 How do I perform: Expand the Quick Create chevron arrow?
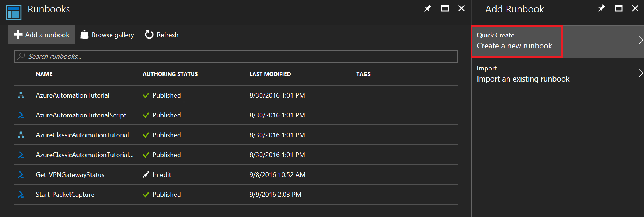tap(640, 40)
